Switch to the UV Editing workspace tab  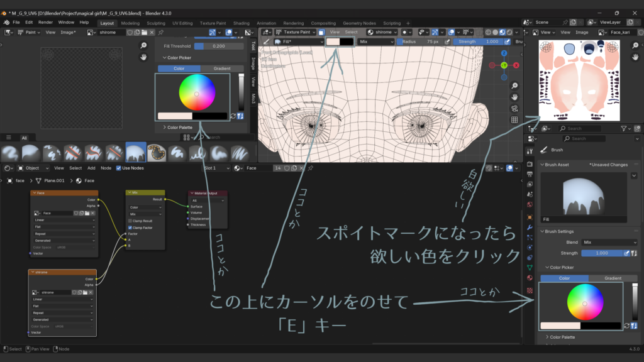[x=182, y=23]
